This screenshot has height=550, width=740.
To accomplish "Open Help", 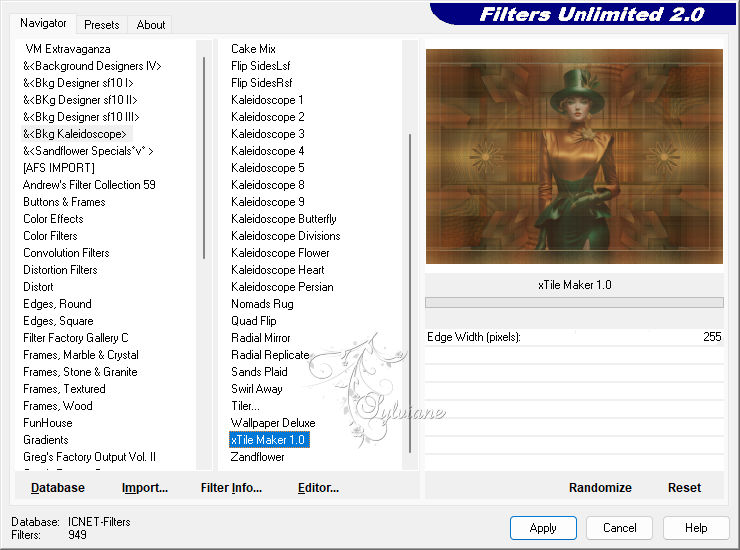I will pyautogui.click(x=696, y=527).
